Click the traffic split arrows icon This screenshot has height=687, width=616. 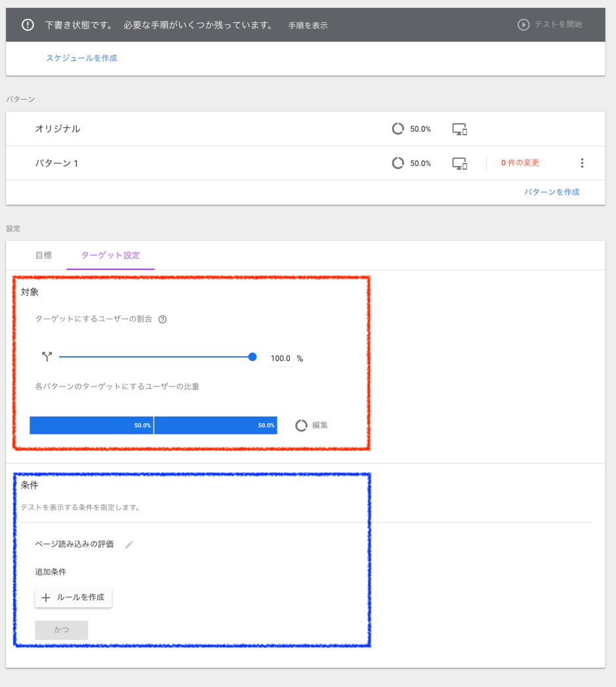pos(47,357)
